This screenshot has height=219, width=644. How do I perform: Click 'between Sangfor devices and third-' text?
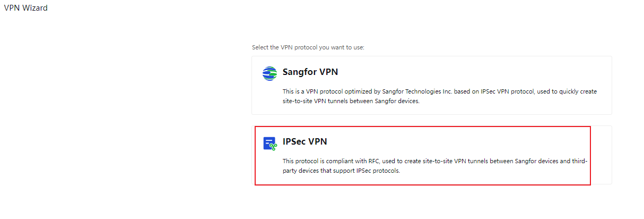[542, 161]
